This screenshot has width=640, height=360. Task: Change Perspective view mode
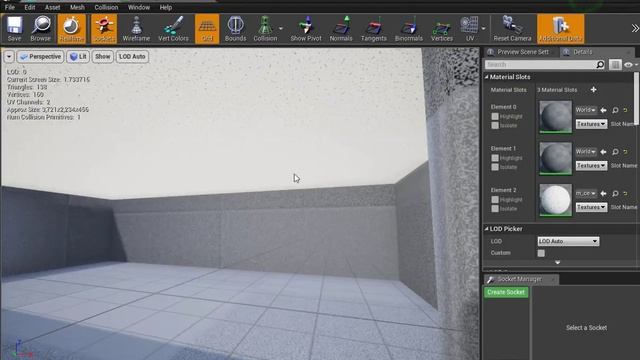[x=40, y=57]
